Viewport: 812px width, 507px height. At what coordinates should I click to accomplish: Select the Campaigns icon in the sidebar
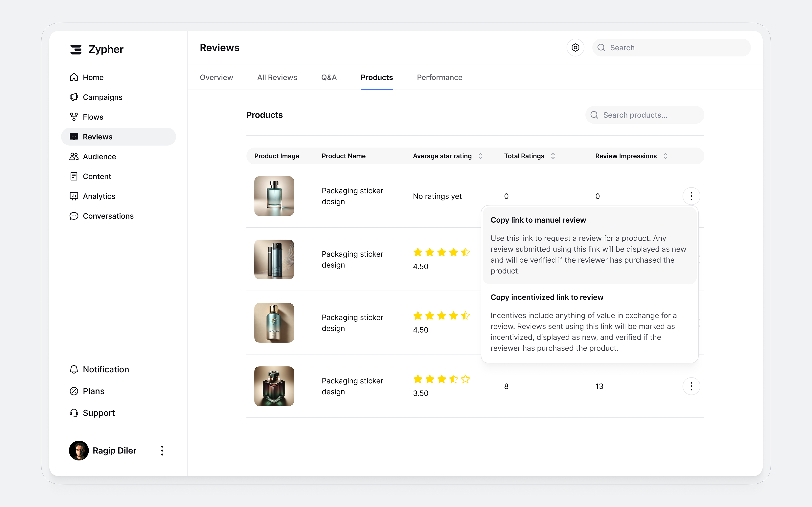coord(74,97)
